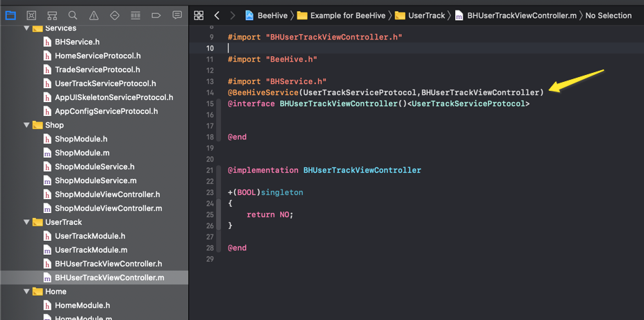Collapse the Home folder
Screen dimensions: 644x320
click(x=26, y=292)
